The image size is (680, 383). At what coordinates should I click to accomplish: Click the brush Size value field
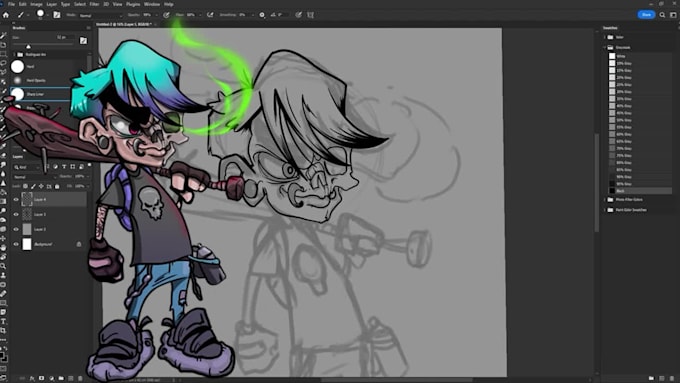point(64,37)
